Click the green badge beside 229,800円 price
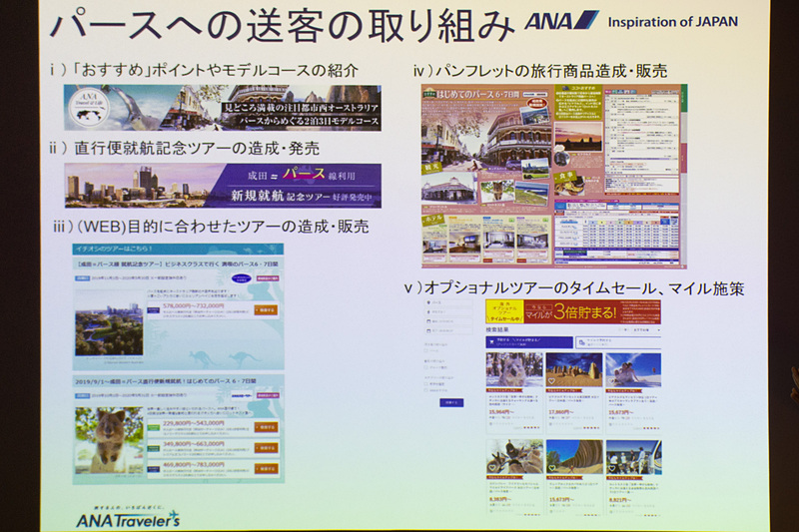 [154, 427]
